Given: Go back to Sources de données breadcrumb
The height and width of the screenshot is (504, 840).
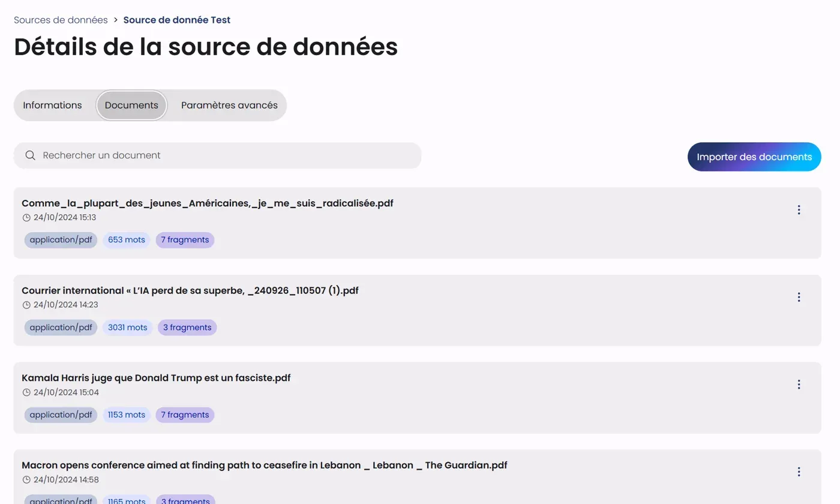Looking at the screenshot, I should [61, 20].
